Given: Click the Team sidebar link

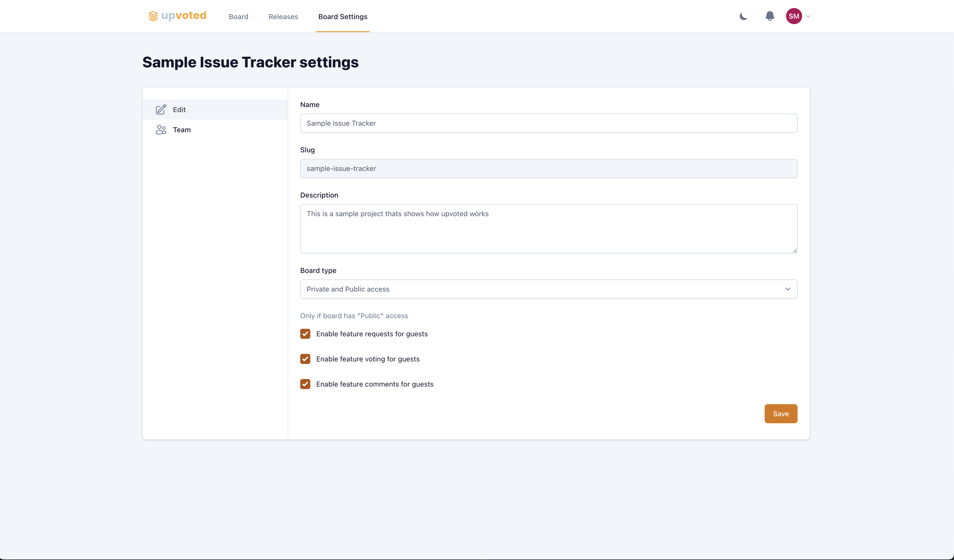Looking at the screenshot, I should (181, 129).
